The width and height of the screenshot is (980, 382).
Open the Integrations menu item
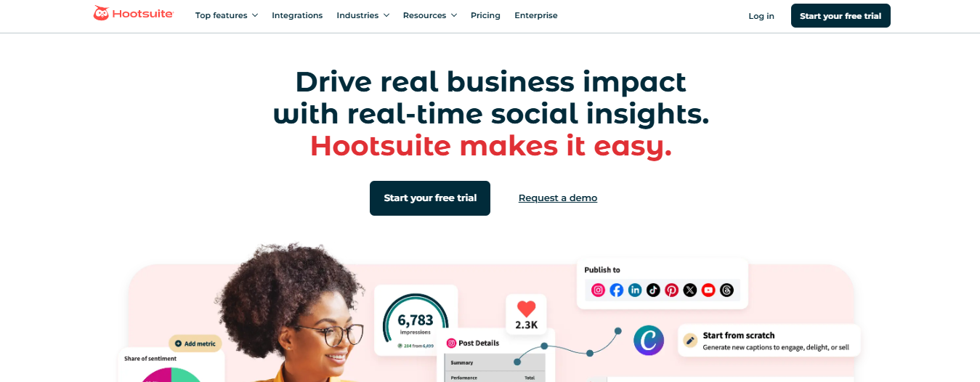pos(297,15)
